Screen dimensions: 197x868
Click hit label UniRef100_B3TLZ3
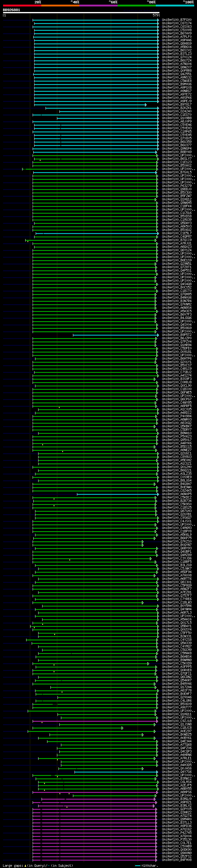[x=177, y=54]
